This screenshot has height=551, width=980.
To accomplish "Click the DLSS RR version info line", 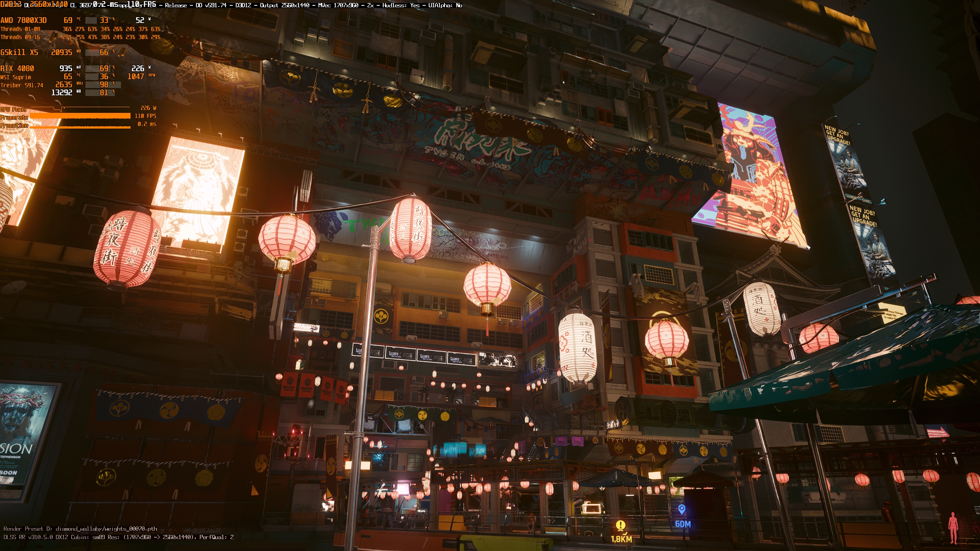I will 118,537.
